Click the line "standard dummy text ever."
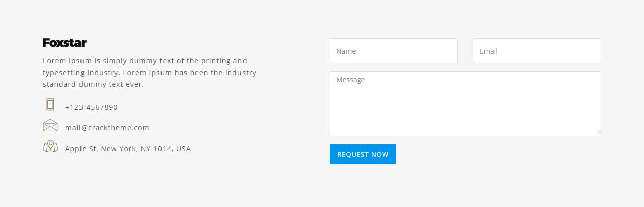This screenshot has width=644, height=207. coord(94,84)
